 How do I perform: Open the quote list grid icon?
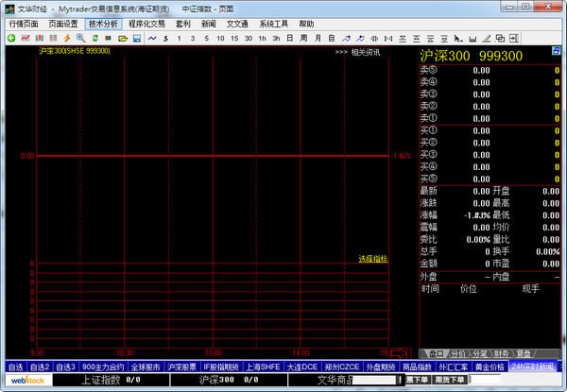click(x=54, y=38)
